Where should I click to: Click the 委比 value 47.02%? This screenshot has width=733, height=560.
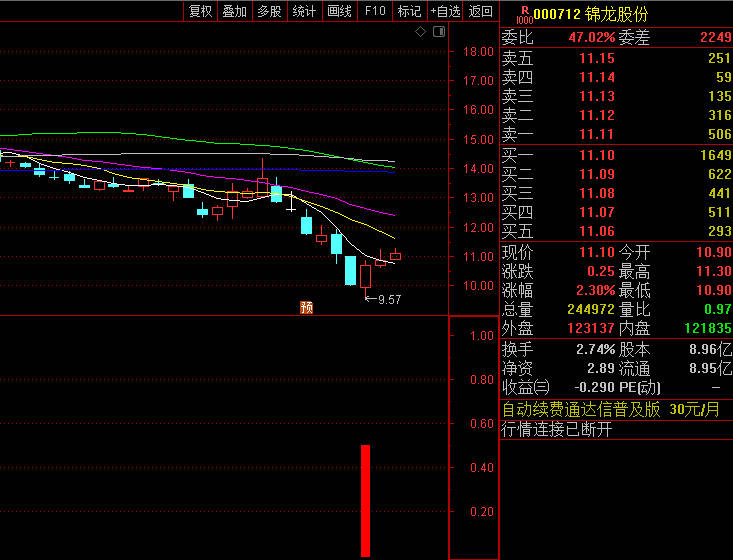[592, 37]
